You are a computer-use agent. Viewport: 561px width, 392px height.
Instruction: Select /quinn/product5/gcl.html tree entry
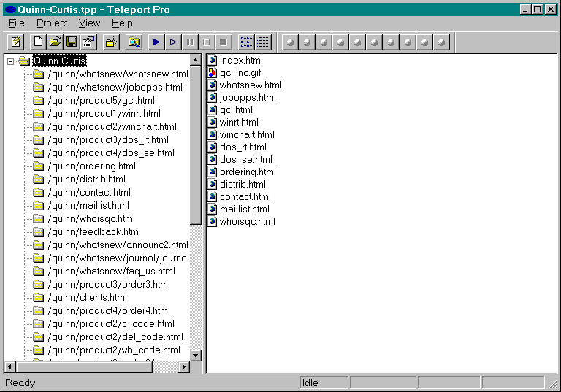point(102,101)
